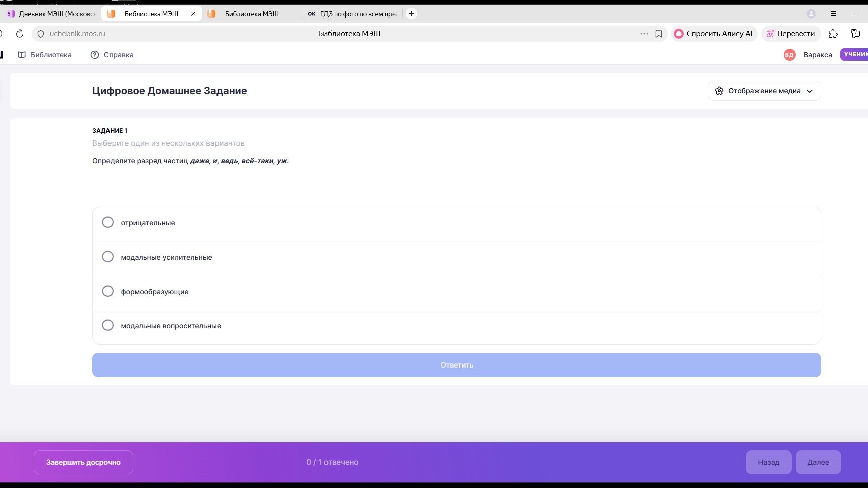The image size is (868, 488).
Task: Switch to the ГДЗ по фото tab
Action: [352, 14]
